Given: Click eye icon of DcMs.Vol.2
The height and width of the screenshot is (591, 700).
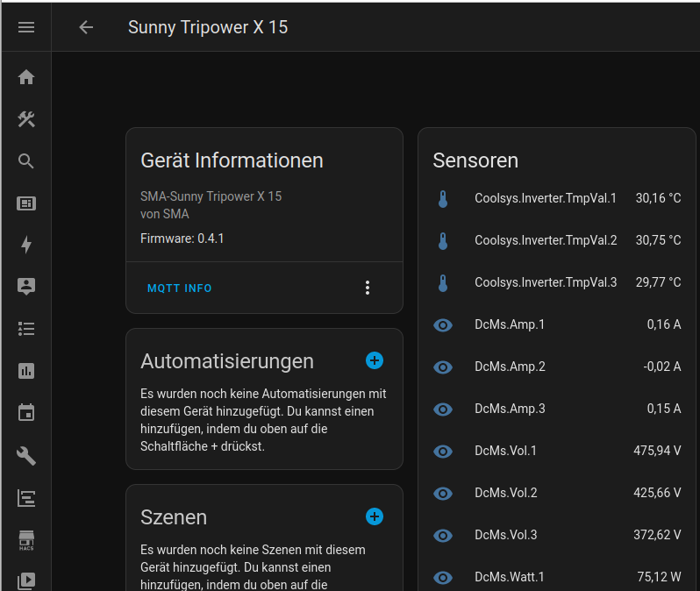Looking at the screenshot, I should point(443,494).
